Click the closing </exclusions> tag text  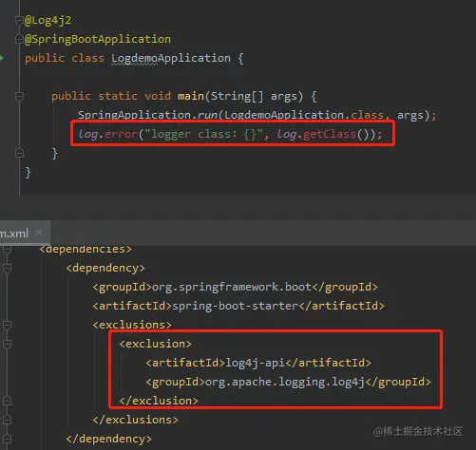click(x=136, y=420)
